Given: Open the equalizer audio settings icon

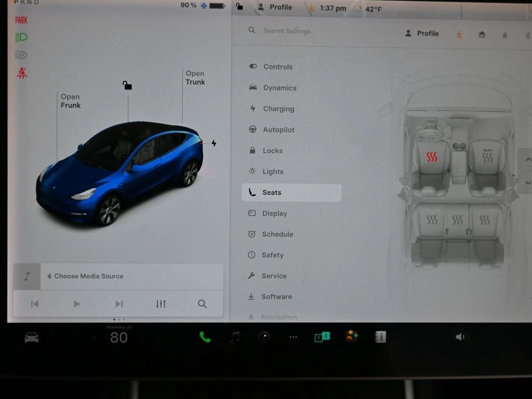Looking at the screenshot, I should tap(161, 304).
